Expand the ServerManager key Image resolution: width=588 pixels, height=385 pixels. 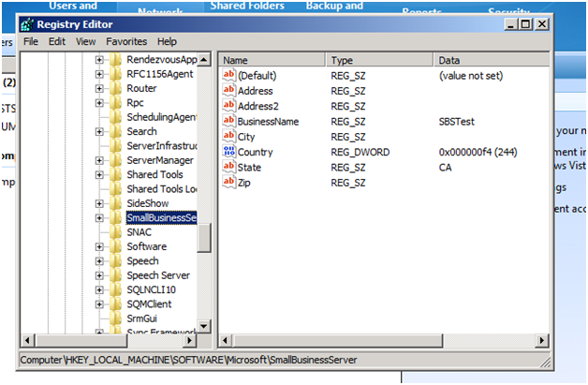[99, 160]
